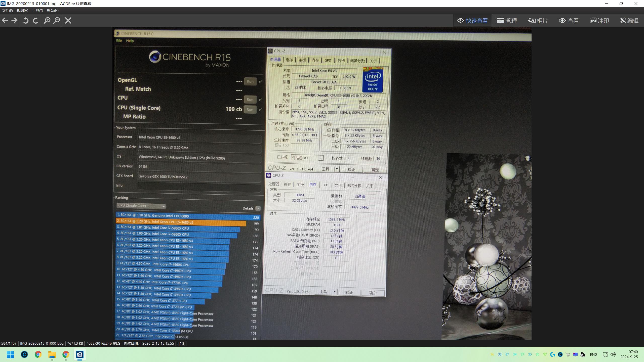Switch to 管理 mode

(507, 21)
